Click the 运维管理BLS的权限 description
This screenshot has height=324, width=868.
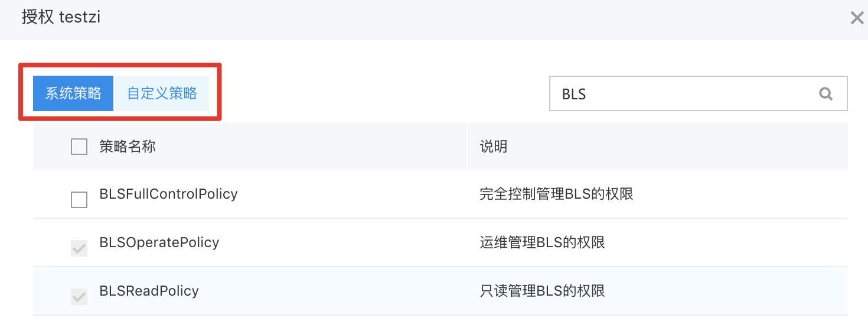542,242
